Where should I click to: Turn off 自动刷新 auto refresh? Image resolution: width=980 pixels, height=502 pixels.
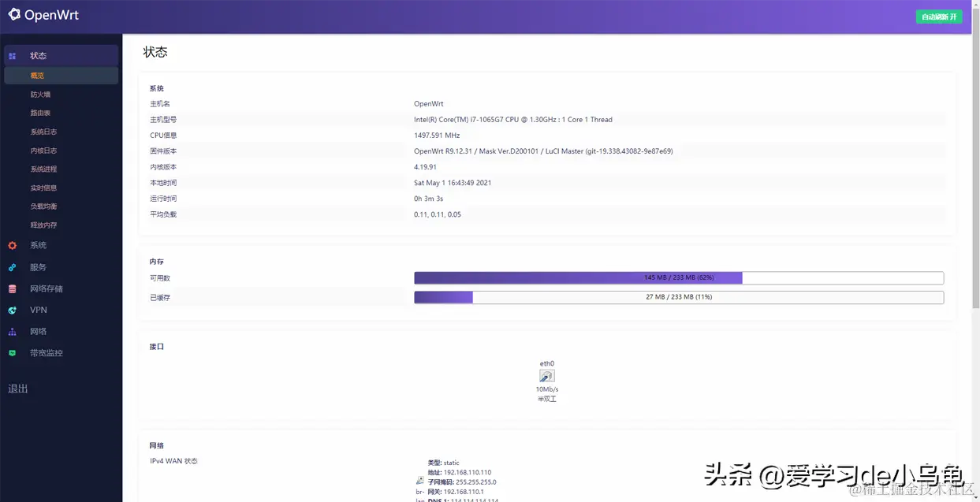[x=938, y=16]
